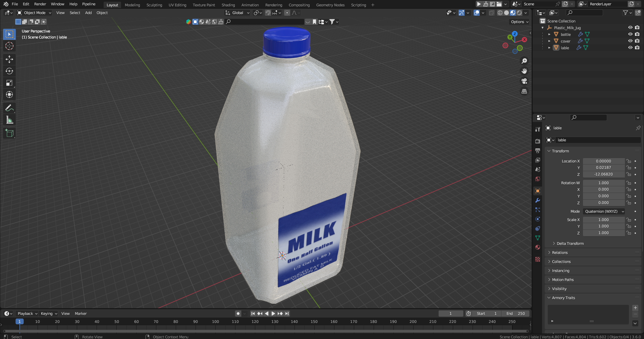The image size is (644, 339).
Task: Open the File menu
Action: 15,4
